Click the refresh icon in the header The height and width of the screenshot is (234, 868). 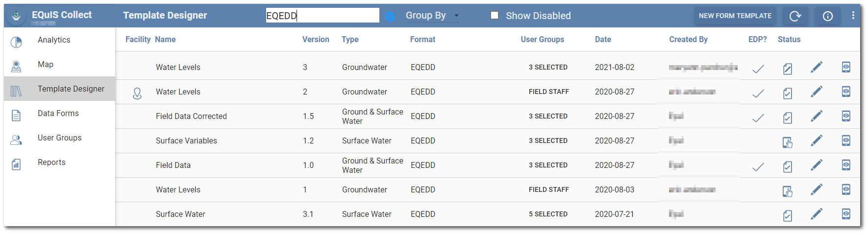[x=795, y=16]
